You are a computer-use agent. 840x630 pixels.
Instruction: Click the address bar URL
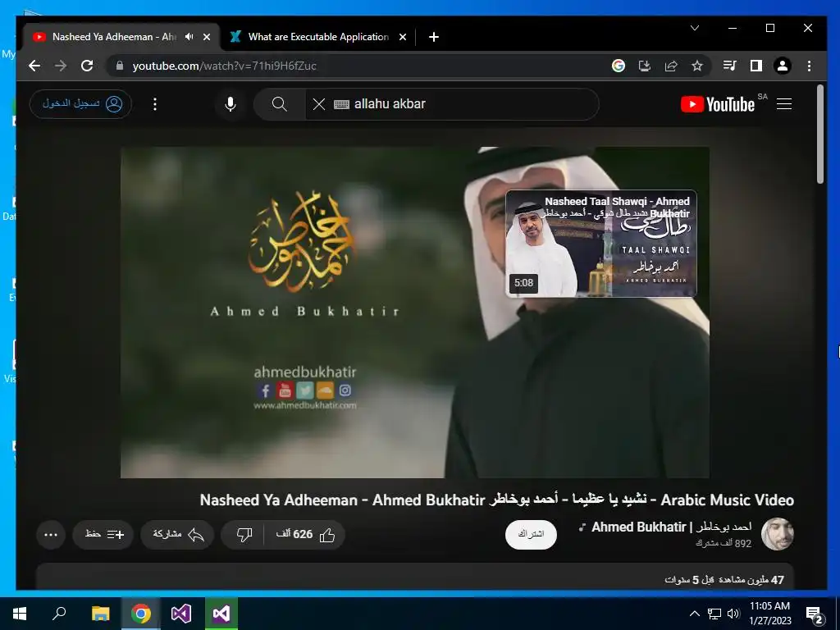point(225,66)
